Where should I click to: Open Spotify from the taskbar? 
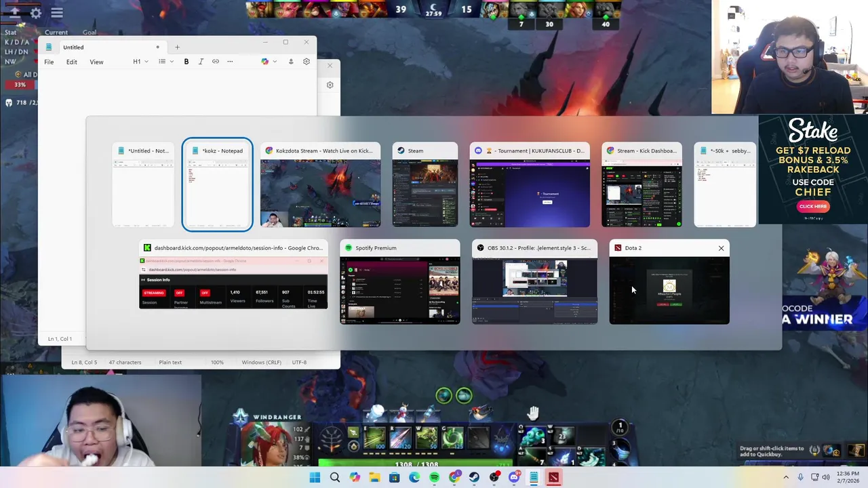434,477
